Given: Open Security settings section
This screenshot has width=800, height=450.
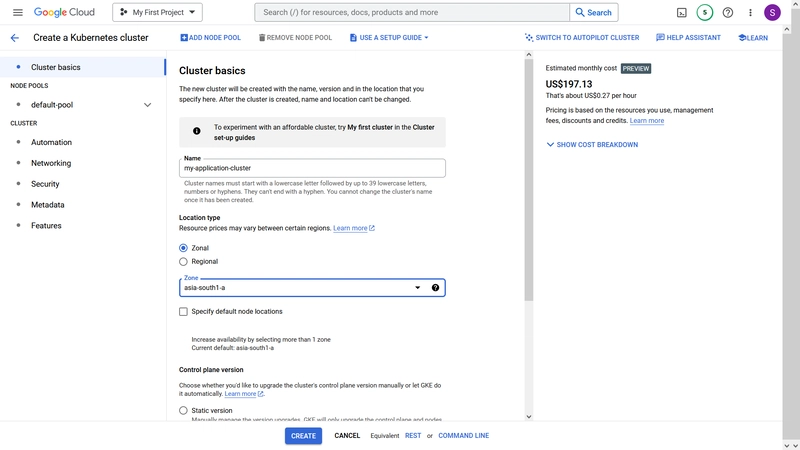Looking at the screenshot, I should 45,184.
